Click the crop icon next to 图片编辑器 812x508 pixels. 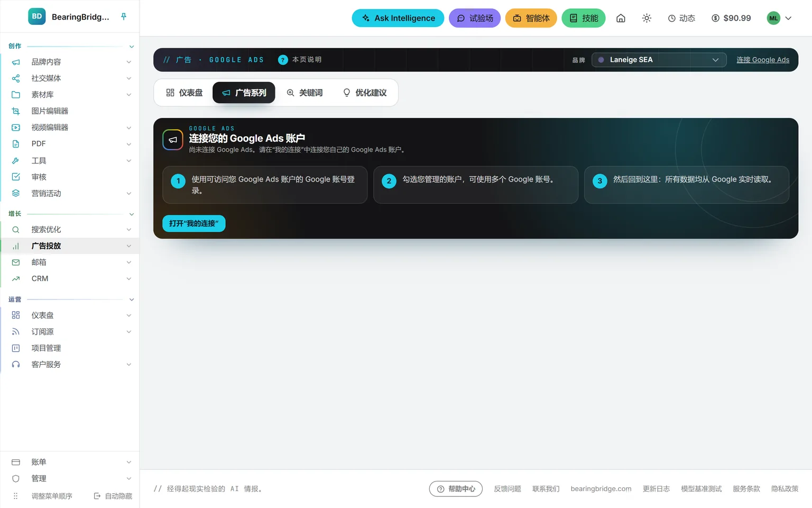click(16, 111)
